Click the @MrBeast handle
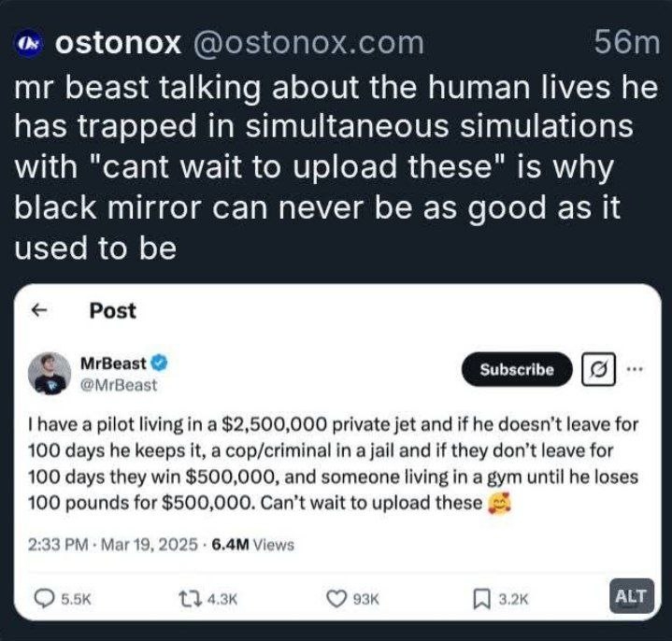This screenshot has width=672, height=641. point(119,385)
